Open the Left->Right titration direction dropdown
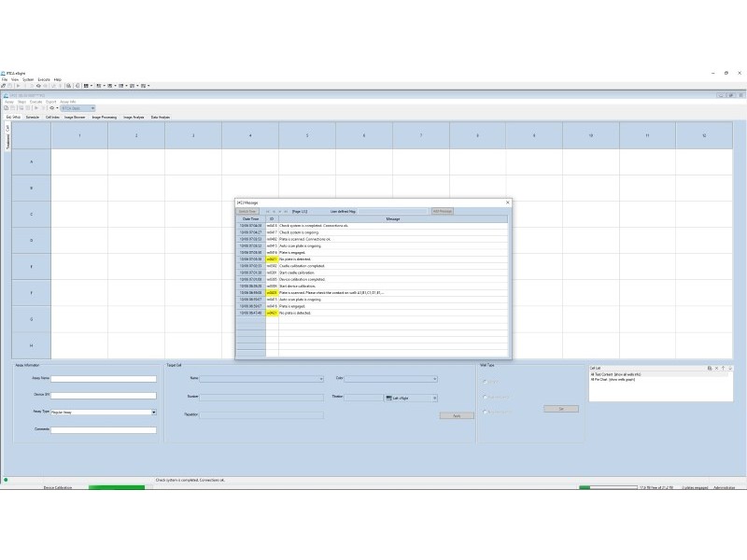The width and height of the screenshot is (747, 560). pyautogui.click(x=411, y=399)
